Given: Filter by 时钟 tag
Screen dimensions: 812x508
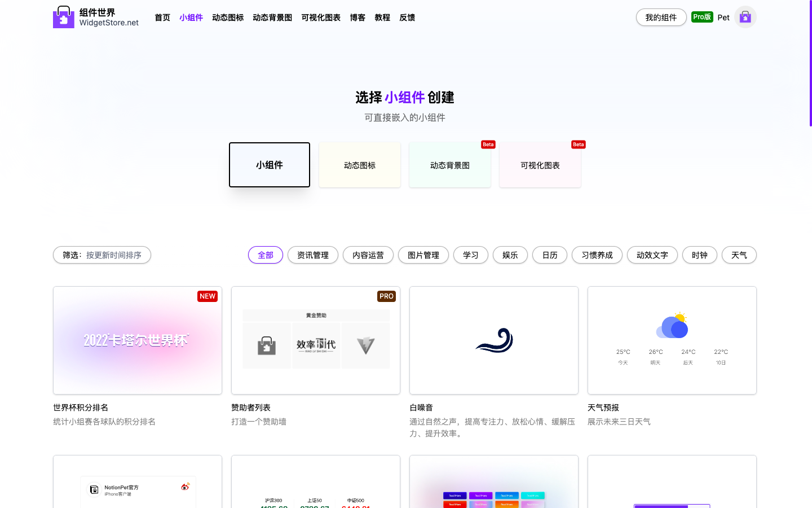Looking at the screenshot, I should 700,255.
